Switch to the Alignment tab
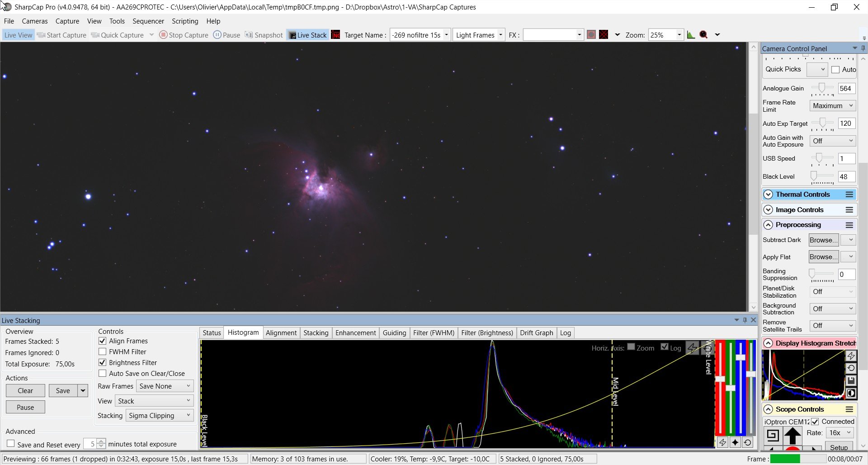The width and height of the screenshot is (868, 465). (x=281, y=332)
